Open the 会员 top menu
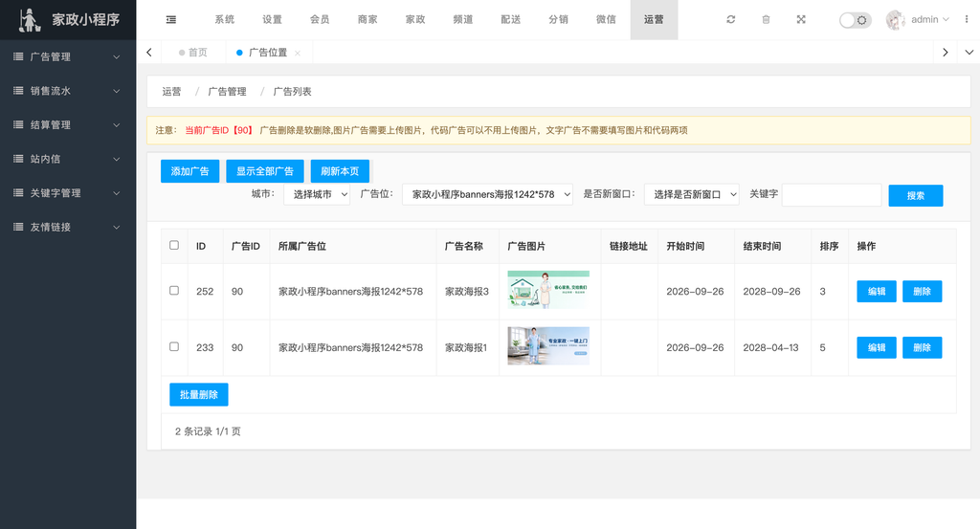This screenshot has height=529, width=980. [x=320, y=20]
